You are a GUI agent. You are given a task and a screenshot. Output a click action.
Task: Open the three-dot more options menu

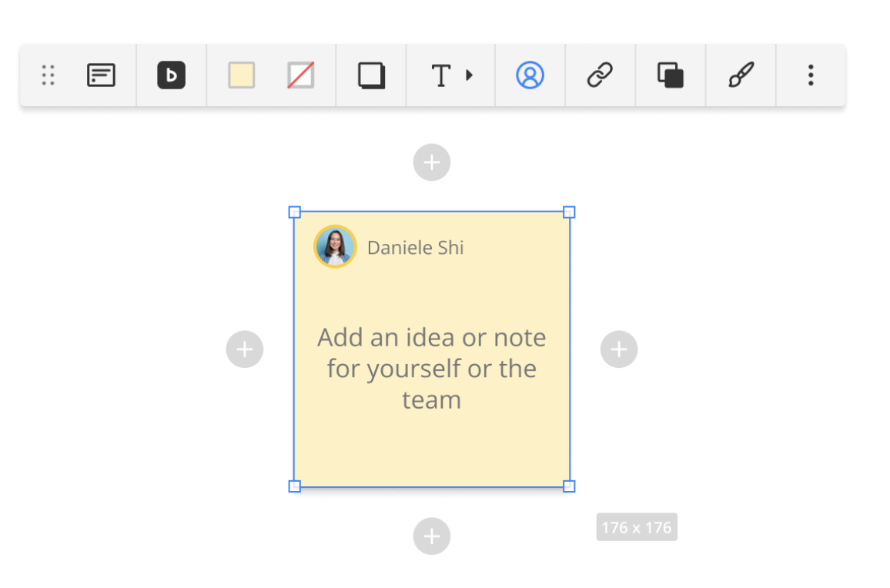[x=810, y=75]
